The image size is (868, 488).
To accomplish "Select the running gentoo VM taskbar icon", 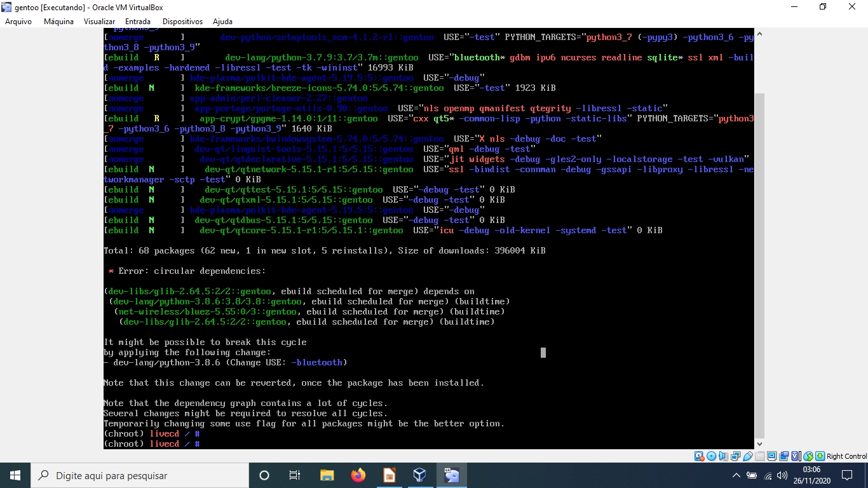I will tap(451, 475).
